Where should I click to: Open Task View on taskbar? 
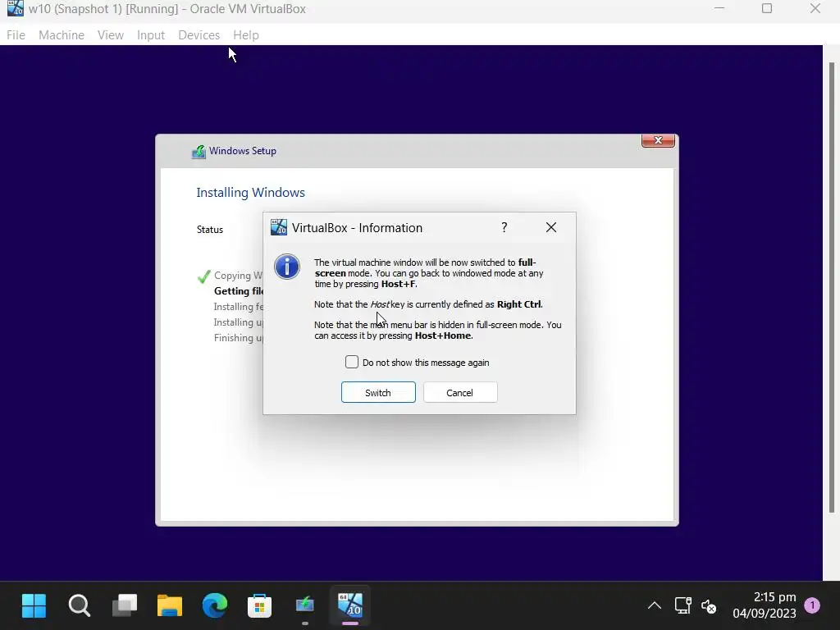point(125,606)
